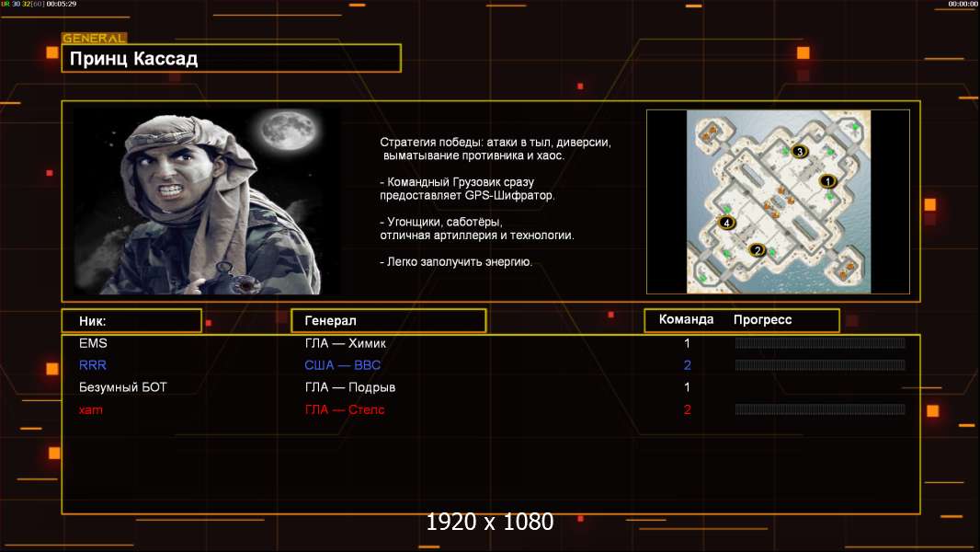Click general ГЛА — Стелс
Image resolution: width=980 pixels, height=552 pixels.
[345, 410]
